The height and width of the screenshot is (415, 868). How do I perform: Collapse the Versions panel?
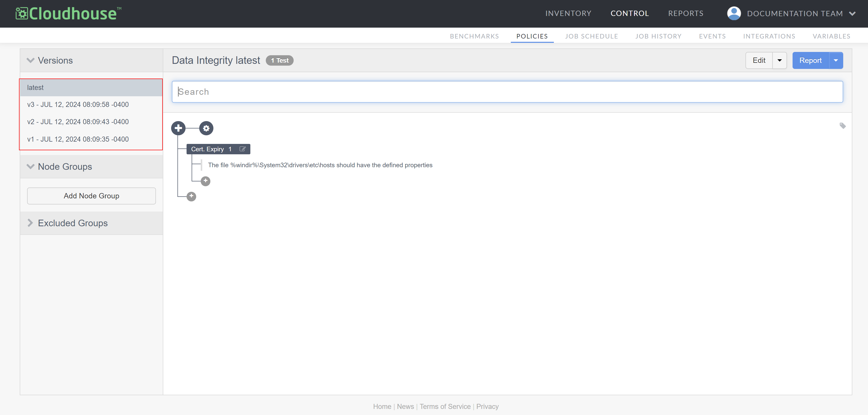[30, 60]
